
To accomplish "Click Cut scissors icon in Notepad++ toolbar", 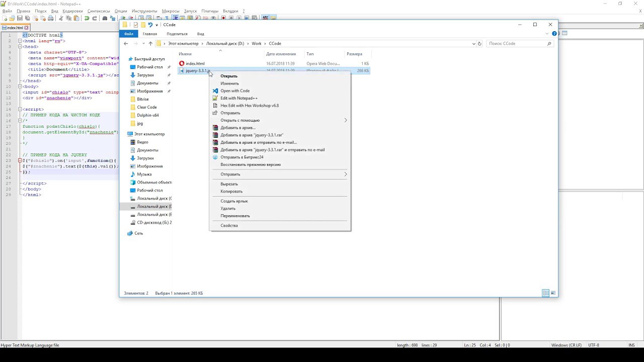I will pos(61,18).
